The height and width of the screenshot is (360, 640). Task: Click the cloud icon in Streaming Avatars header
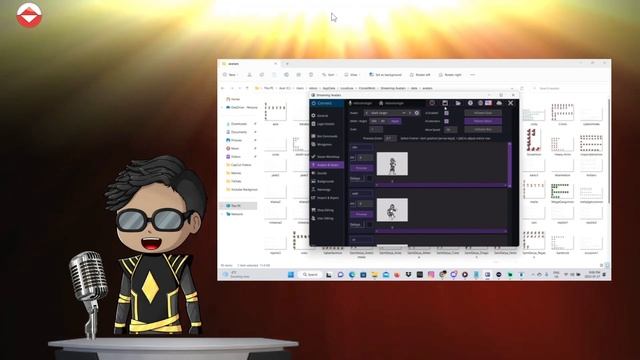499,103
